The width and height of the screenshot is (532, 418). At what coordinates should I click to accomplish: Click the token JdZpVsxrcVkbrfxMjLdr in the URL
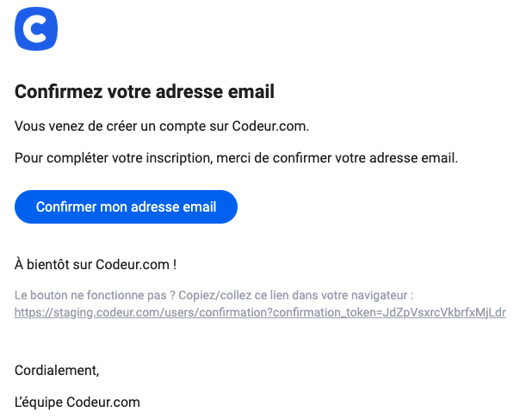click(444, 312)
